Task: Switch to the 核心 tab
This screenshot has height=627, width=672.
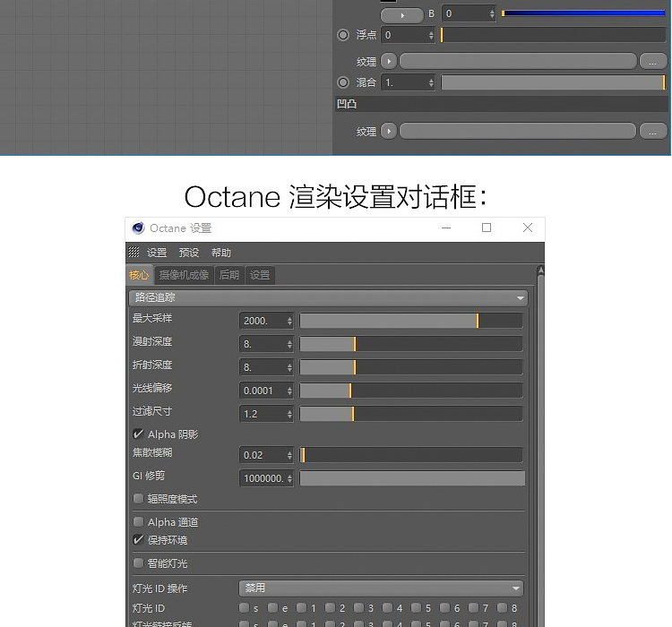Action: click(x=139, y=275)
